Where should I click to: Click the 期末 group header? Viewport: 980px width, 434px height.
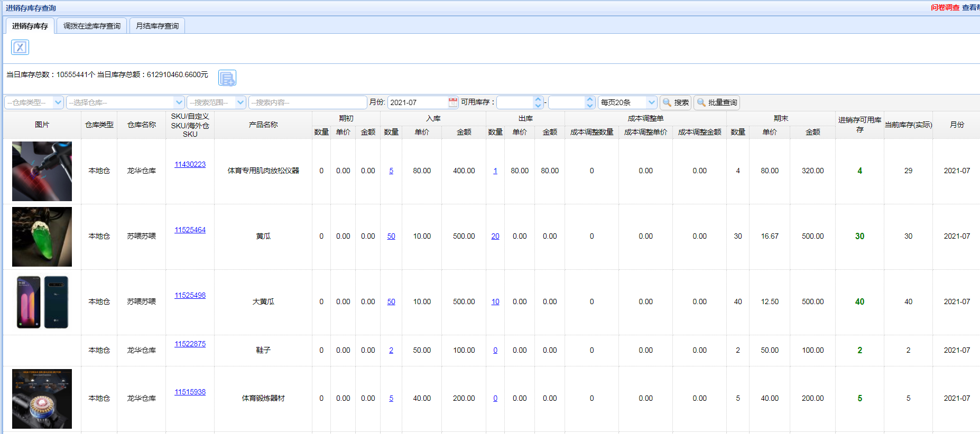point(781,118)
